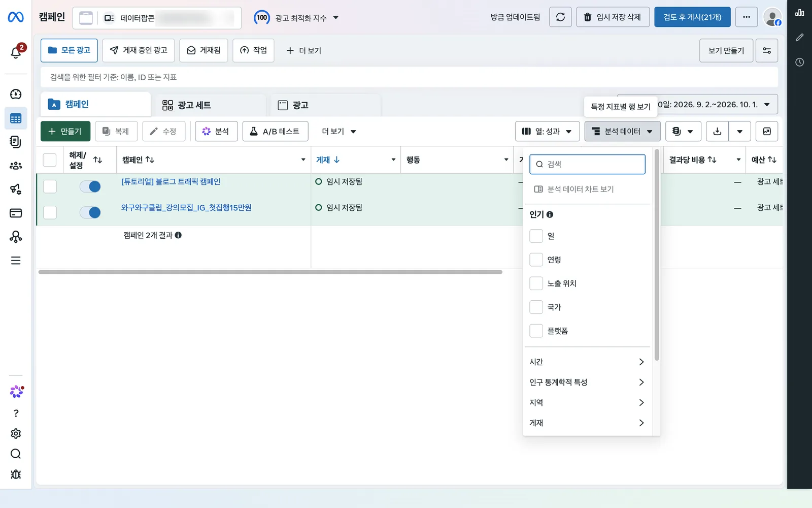
Task: Open the history clock icon in right panel
Action: click(x=799, y=62)
